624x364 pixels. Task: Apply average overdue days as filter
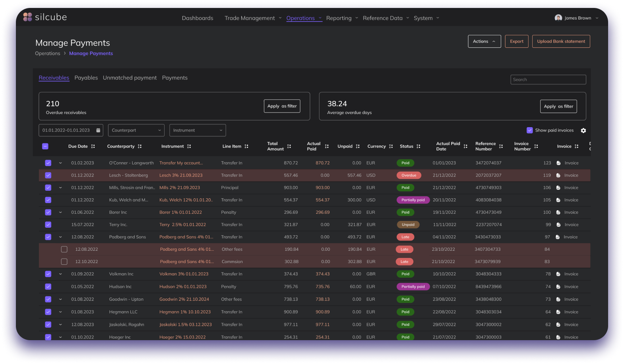pyautogui.click(x=558, y=106)
